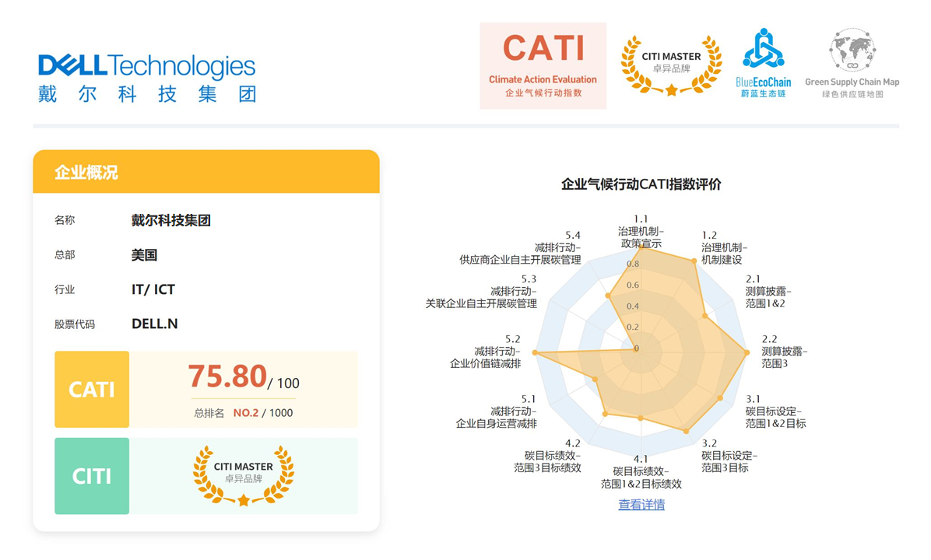This screenshot has height=560, width=931.
Task: Click the yellow CATI label tile
Action: click(x=91, y=389)
